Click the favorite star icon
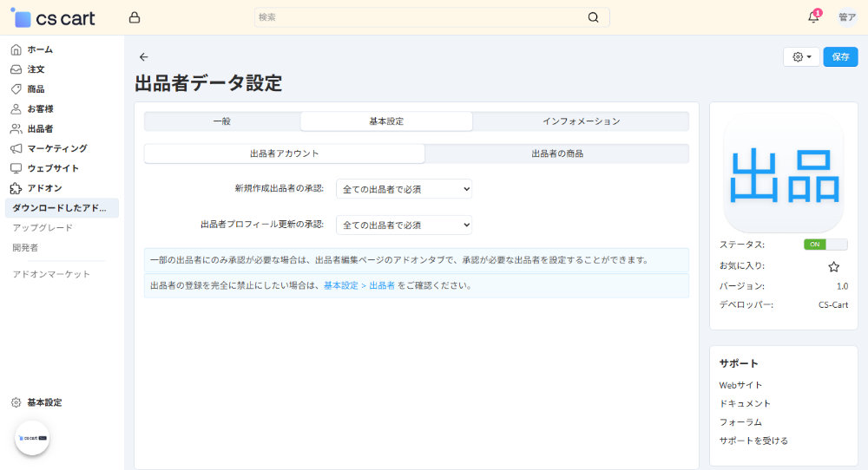The width and height of the screenshot is (868, 470). click(x=833, y=267)
